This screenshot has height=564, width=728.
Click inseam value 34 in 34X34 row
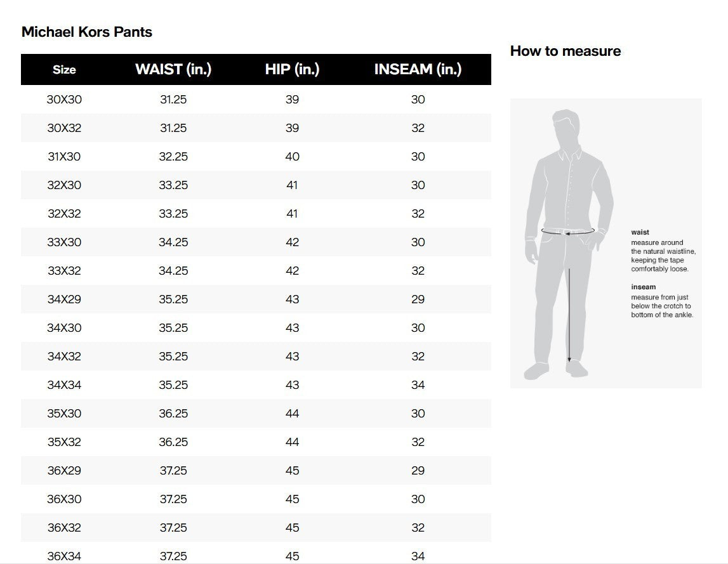418,385
